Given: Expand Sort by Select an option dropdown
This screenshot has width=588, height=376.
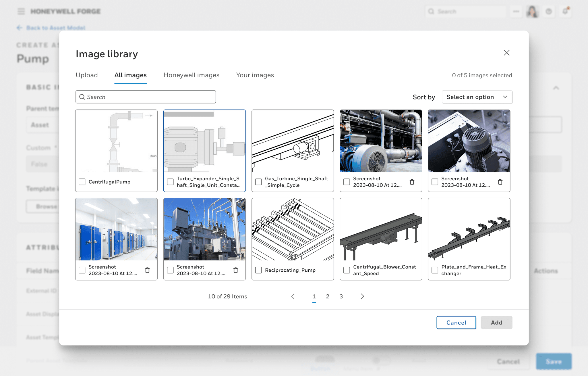Looking at the screenshot, I should point(477,97).
